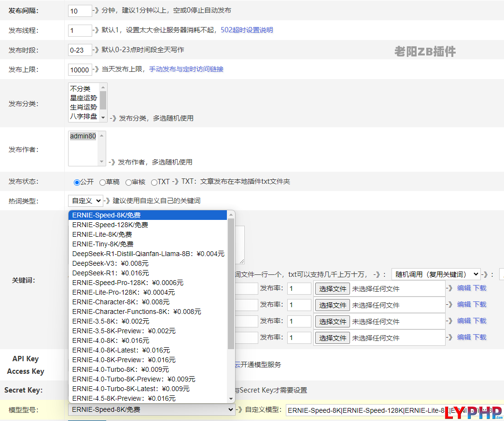Choose ERNIE-Speed-128K/免费 option
This screenshot has height=421, width=504.
click(148, 225)
